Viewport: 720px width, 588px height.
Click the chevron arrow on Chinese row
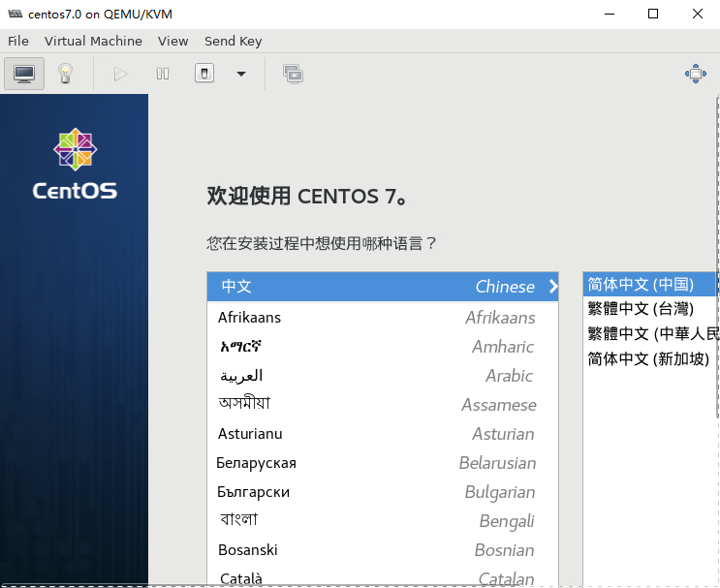tap(553, 287)
